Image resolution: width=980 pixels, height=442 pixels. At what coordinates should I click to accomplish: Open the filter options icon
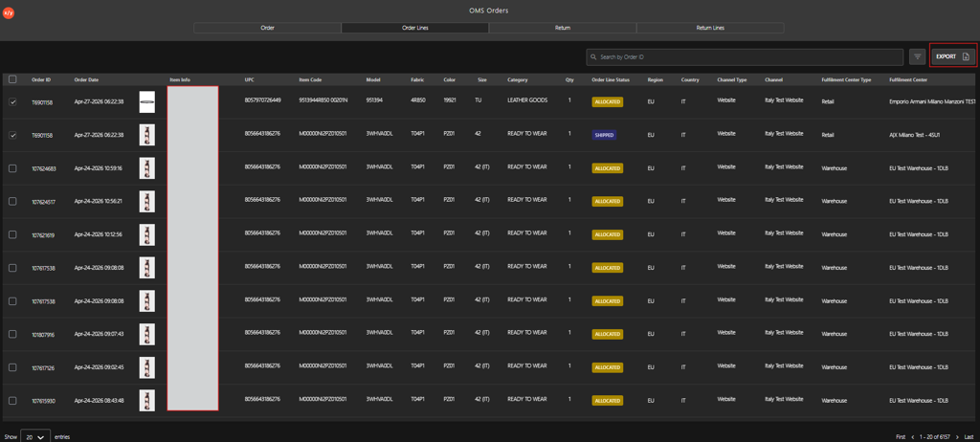tap(918, 56)
